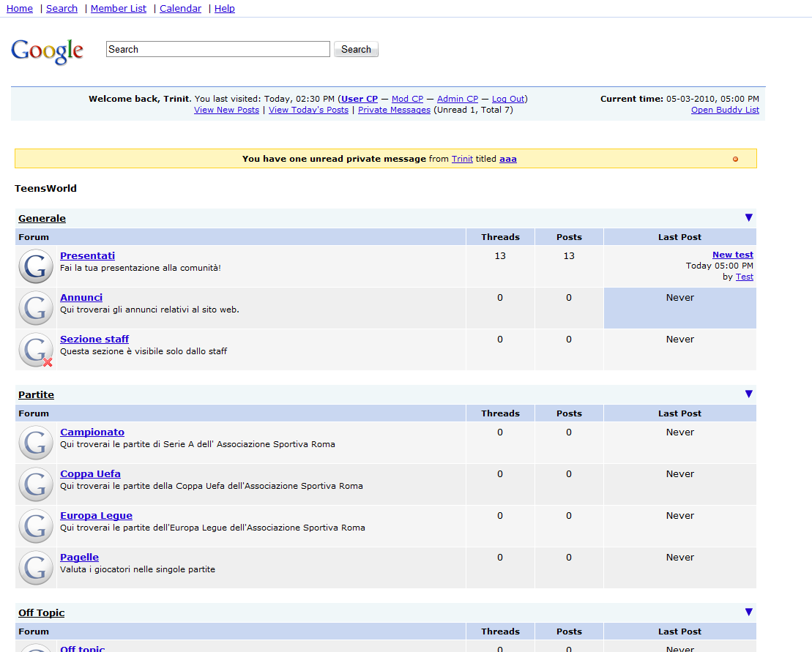Click the Campionato forum status icon
The image size is (812, 652).
36,443
